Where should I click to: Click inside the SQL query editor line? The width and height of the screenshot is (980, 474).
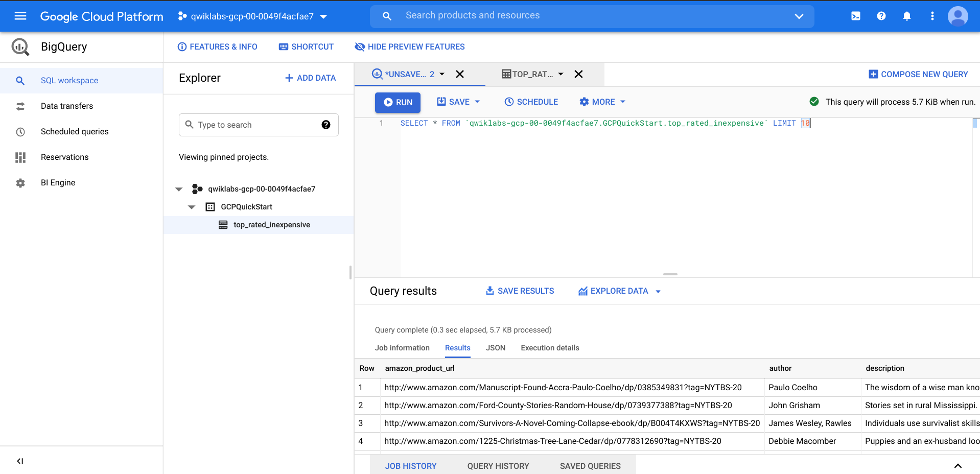[x=605, y=123]
